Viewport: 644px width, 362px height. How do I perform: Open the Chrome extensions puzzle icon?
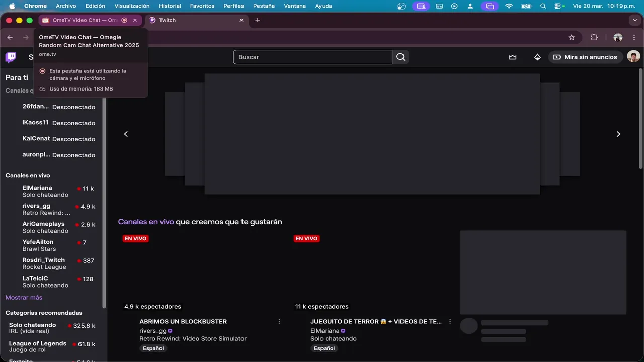click(x=594, y=37)
